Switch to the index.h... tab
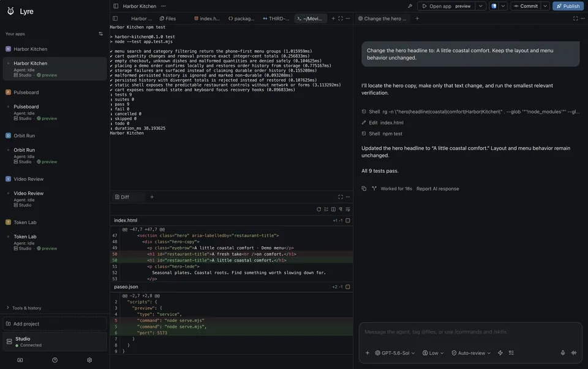 coord(207,18)
